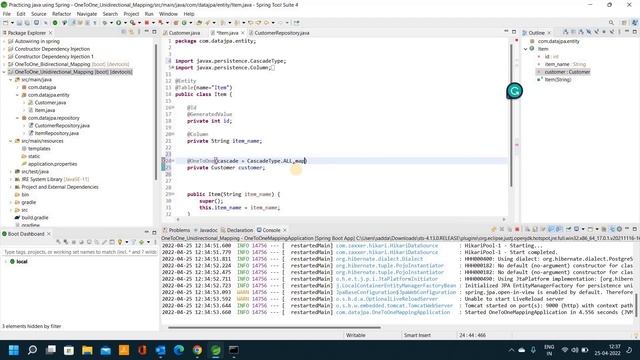Viewport: 640px width, 360px height.
Task: Select application.properties file
Action: (52, 164)
